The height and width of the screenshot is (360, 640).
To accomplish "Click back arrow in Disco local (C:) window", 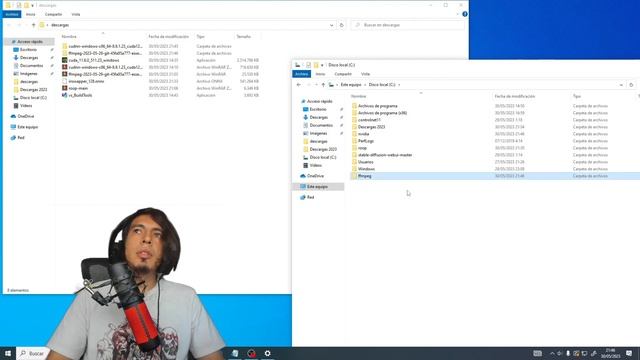I will pyautogui.click(x=298, y=85).
